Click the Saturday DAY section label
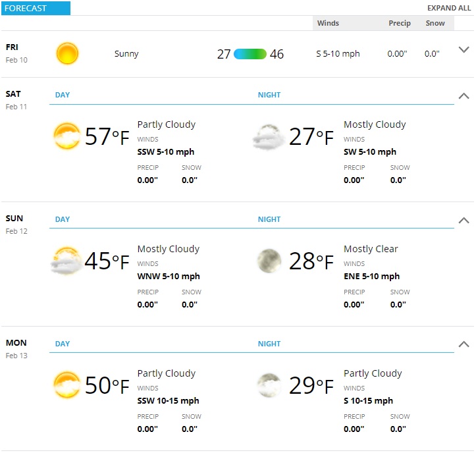 click(x=63, y=95)
